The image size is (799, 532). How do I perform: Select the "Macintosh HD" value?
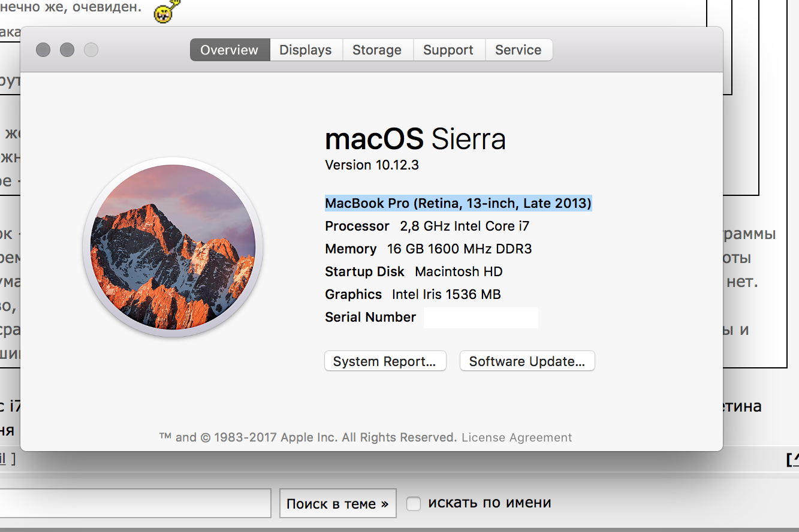click(x=459, y=272)
